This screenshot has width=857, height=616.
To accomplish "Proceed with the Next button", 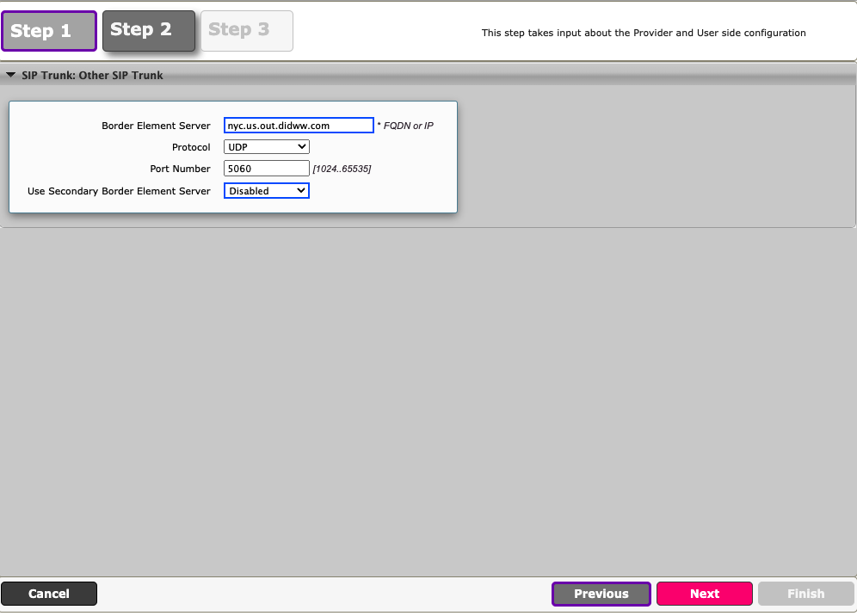I will pyautogui.click(x=705, y=594).
